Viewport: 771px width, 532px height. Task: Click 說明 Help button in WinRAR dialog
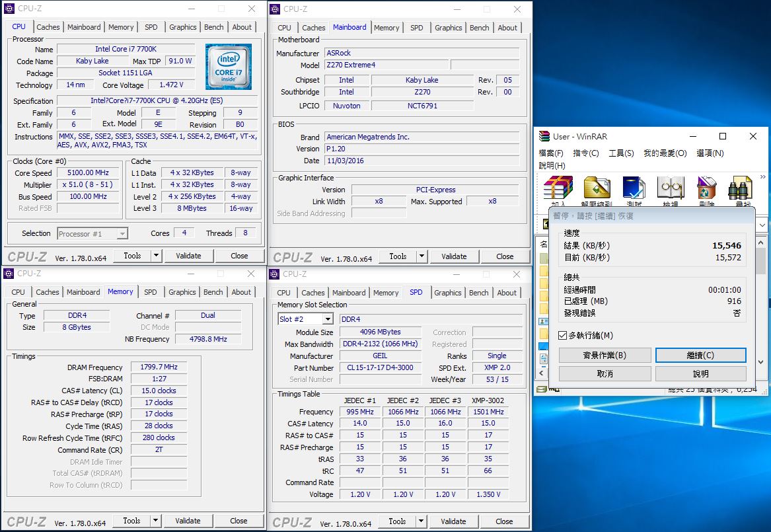701,373
